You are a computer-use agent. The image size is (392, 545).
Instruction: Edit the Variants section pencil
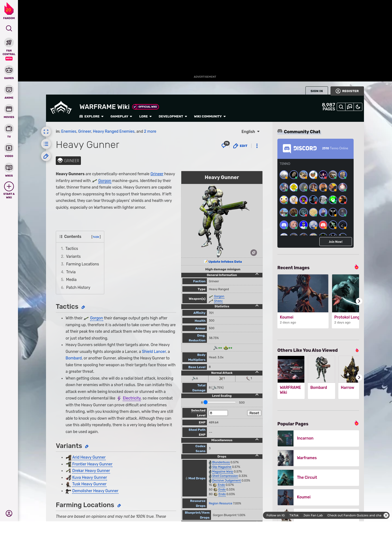pos(87,446)
